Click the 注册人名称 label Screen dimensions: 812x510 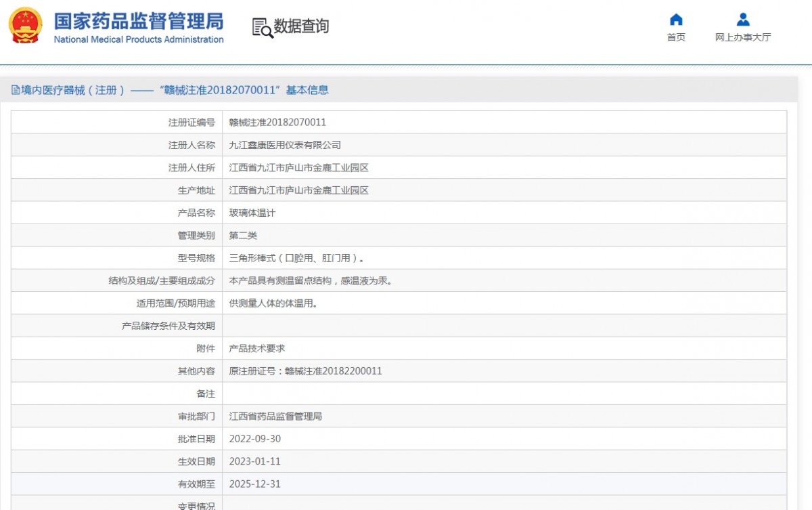(191, 145)
